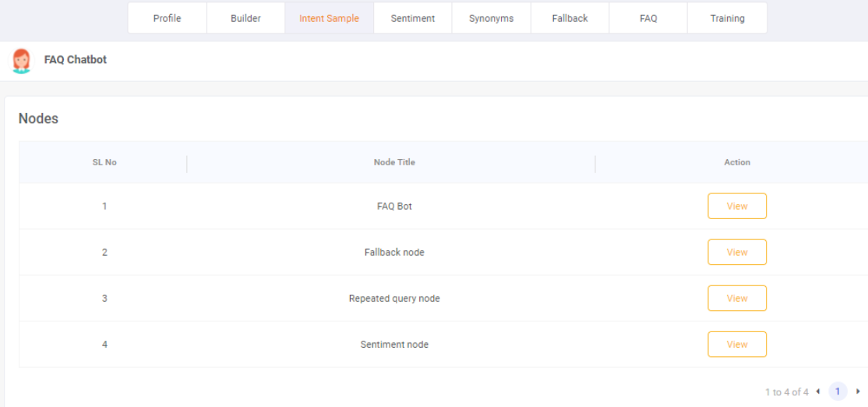Click the '1 to 4 of 4' count
Screen dimensions: 868x407
pos(787,392)
